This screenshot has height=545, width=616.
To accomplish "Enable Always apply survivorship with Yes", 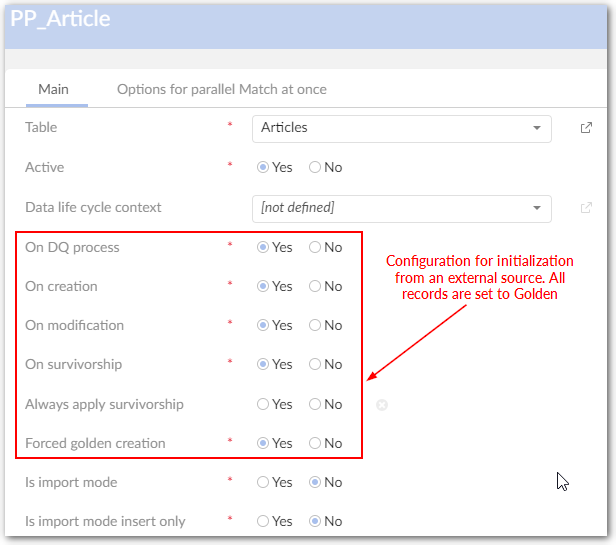I will click(263, 404).
